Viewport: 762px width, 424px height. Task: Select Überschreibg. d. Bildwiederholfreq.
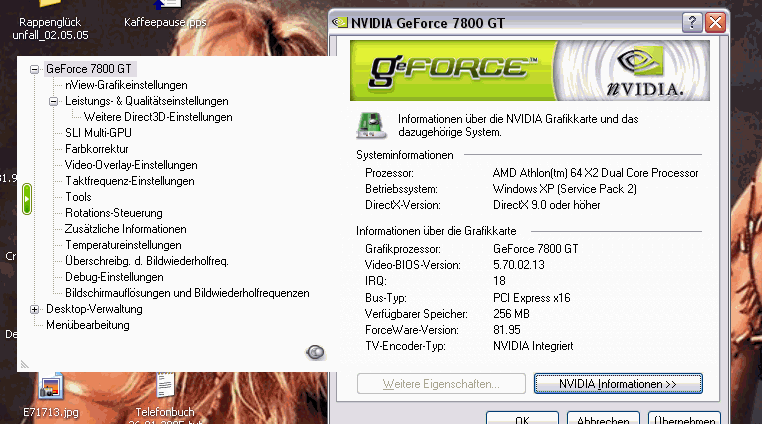click(147, 262)
